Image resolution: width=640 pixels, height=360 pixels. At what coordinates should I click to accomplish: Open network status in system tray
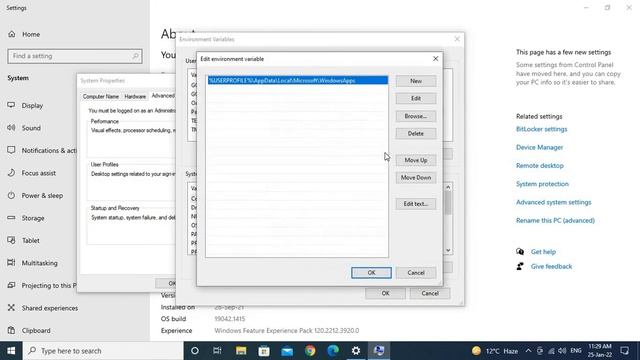(551, 351)
